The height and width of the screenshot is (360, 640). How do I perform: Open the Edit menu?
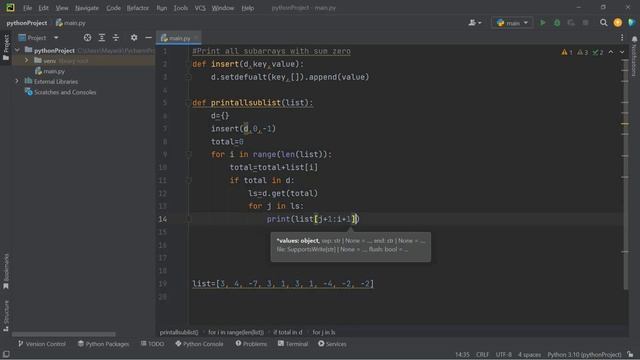click(x=43, y=8)
